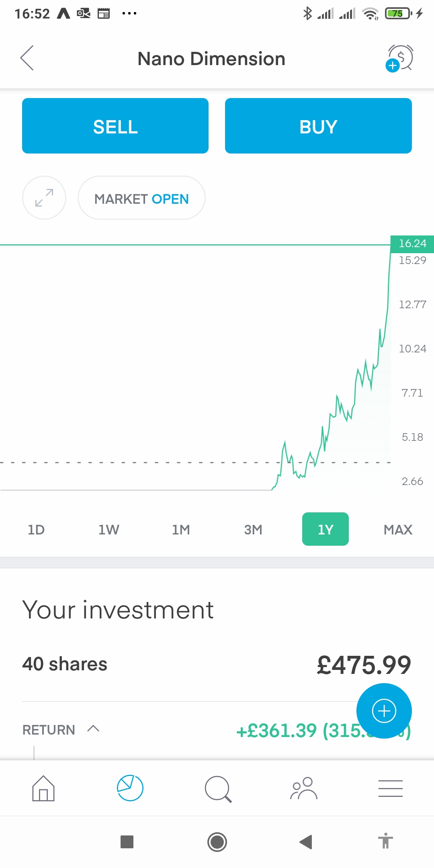This screenshot has height=868, width=434.
Task: Open the price alert icon
Action: [x=399, y=58]
